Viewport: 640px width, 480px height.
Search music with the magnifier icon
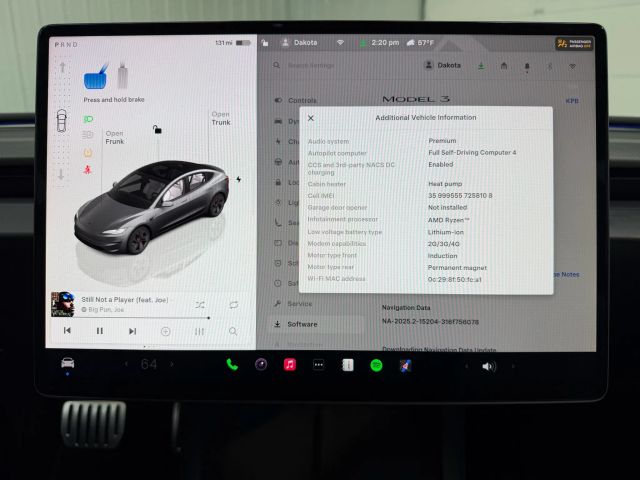tap(233, 331)
